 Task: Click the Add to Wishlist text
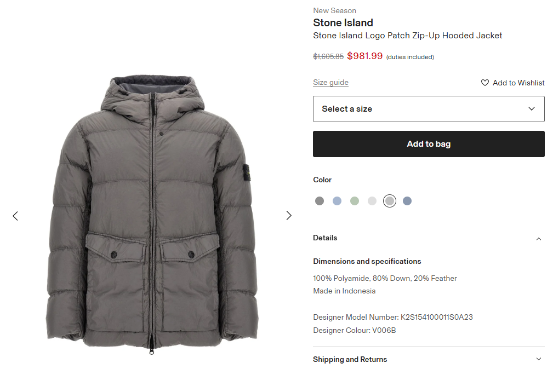518,83
